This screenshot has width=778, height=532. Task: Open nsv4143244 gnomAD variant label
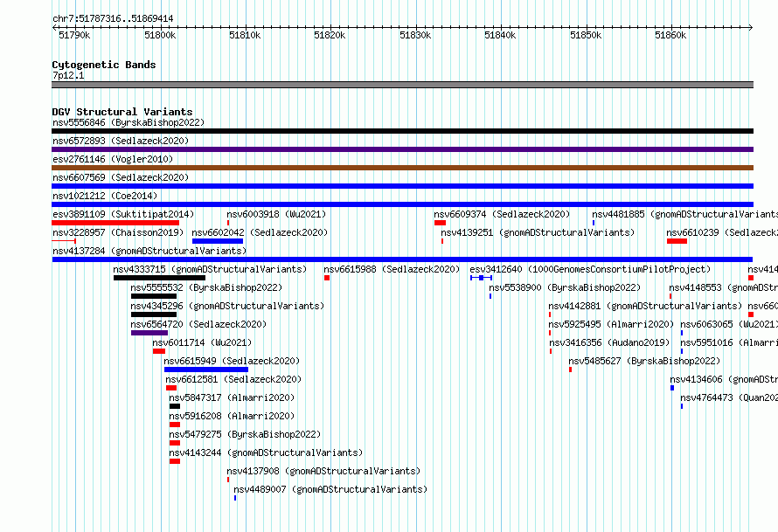(266, 453)
